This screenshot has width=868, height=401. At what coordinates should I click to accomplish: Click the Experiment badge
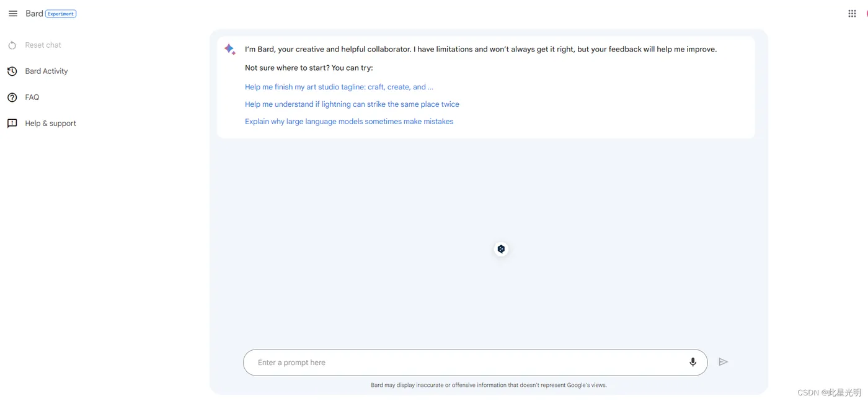(x=61, y=14)
